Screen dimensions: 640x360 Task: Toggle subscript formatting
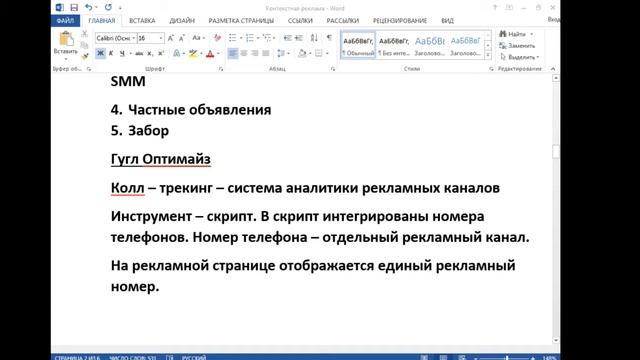[150, 53]
